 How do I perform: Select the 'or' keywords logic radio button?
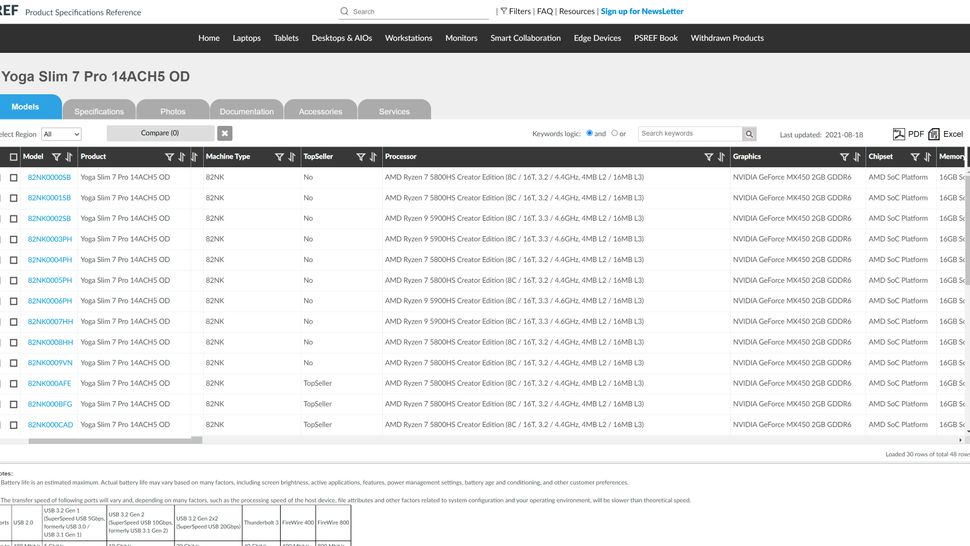click(x=614, y=133)
